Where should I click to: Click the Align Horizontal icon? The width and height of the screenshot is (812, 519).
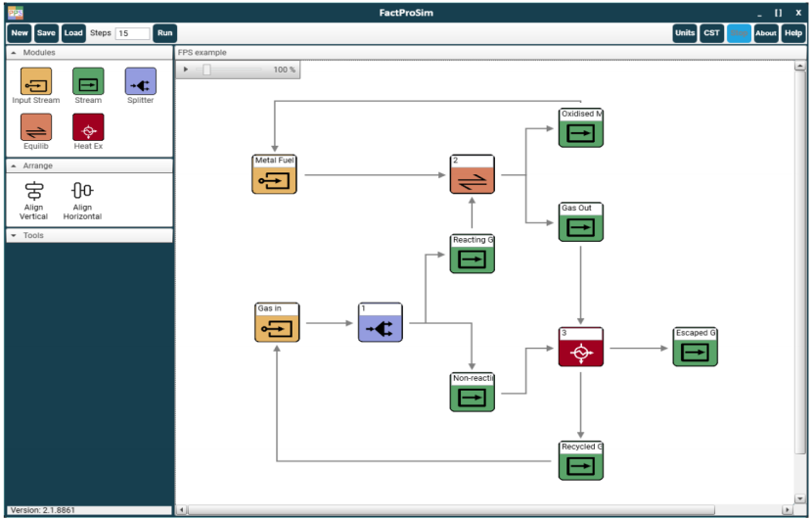click(83, 191)
